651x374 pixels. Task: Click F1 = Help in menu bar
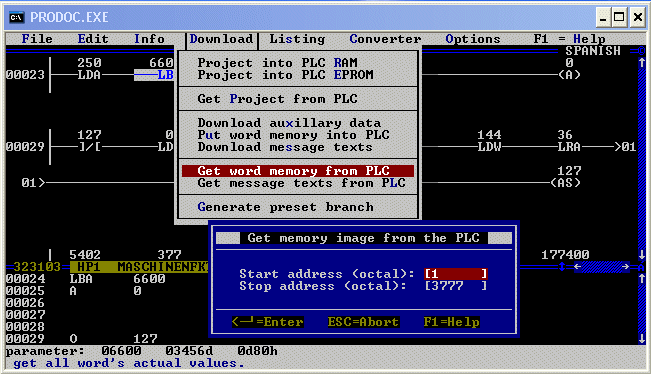[569, 39]
